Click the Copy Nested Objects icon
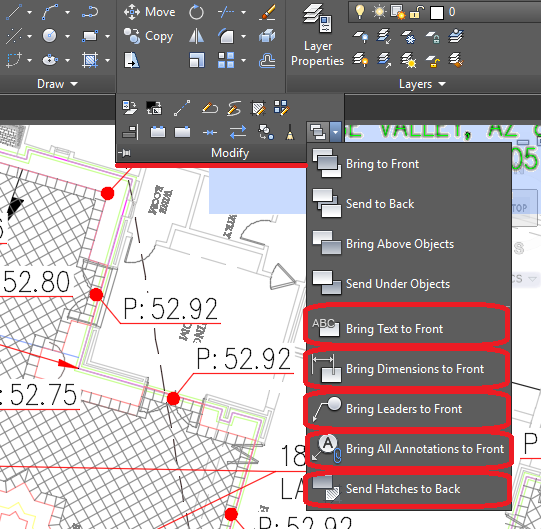The height and width of the screenshot is (529, 541). pos(266,132)
